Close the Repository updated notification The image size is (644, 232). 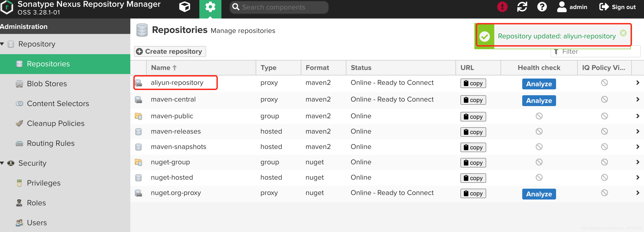623,33
